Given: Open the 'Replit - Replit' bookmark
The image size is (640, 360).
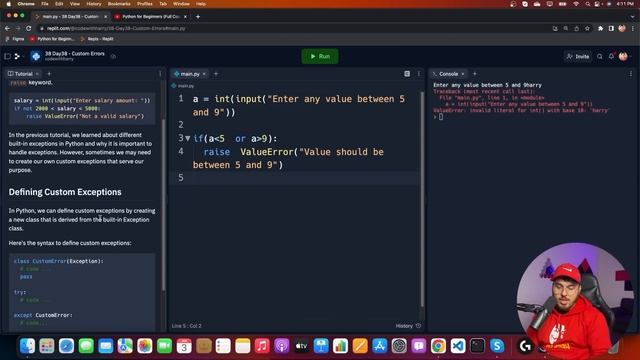Looking at the screenshot, I should (97, 39).
